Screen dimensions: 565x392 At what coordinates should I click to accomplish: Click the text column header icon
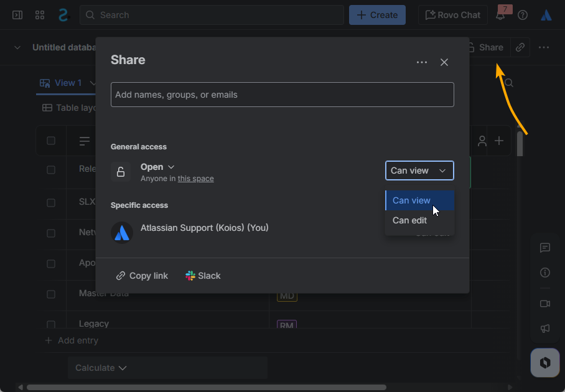click(85, 141)
